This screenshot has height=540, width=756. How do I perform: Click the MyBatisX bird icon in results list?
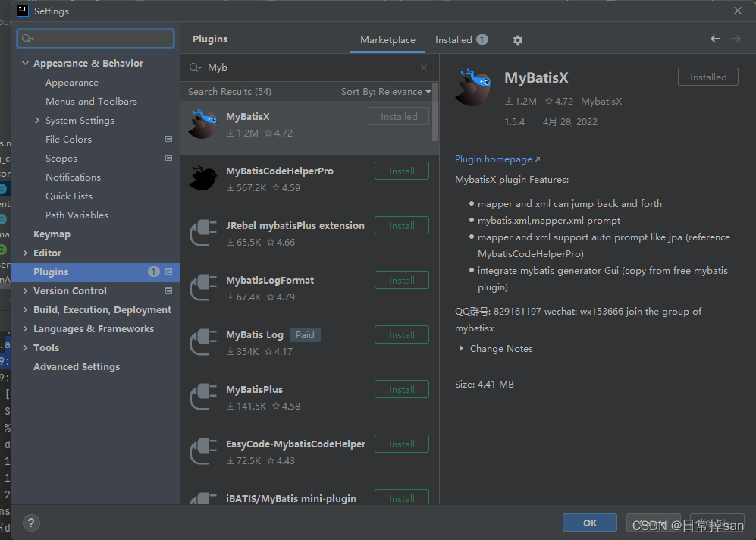click(203, 124)
